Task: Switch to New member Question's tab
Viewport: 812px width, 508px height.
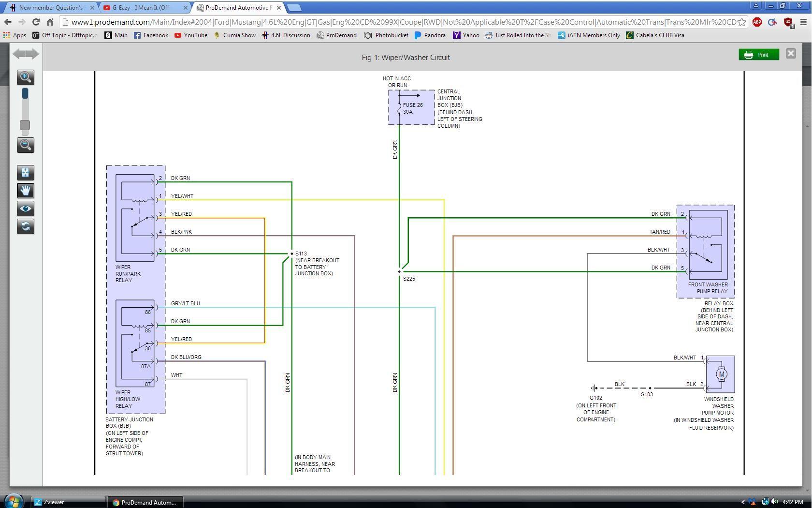Action: pyautogui.click(x=51, y=8)
